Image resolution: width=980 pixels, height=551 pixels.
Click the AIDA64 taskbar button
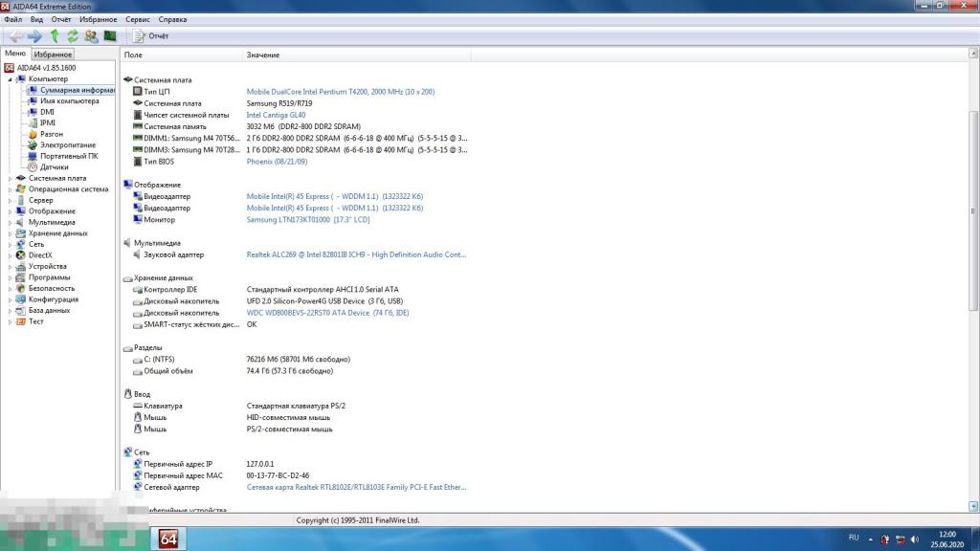[168, 539]
